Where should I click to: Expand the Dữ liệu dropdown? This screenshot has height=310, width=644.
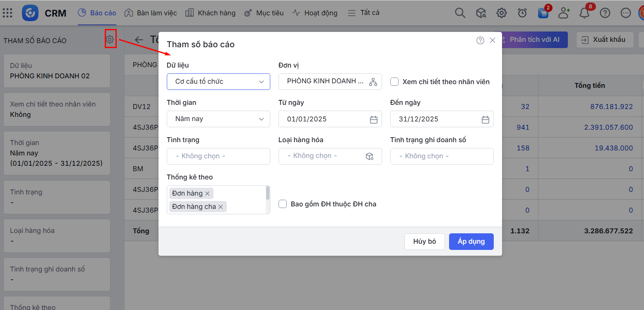[x=218, y=82]
